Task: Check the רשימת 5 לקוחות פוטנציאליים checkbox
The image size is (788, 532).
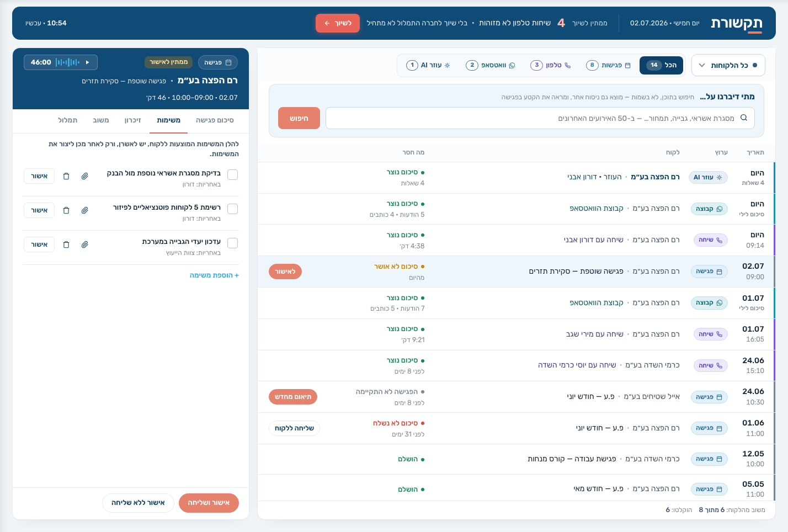Action: (233, 209)
